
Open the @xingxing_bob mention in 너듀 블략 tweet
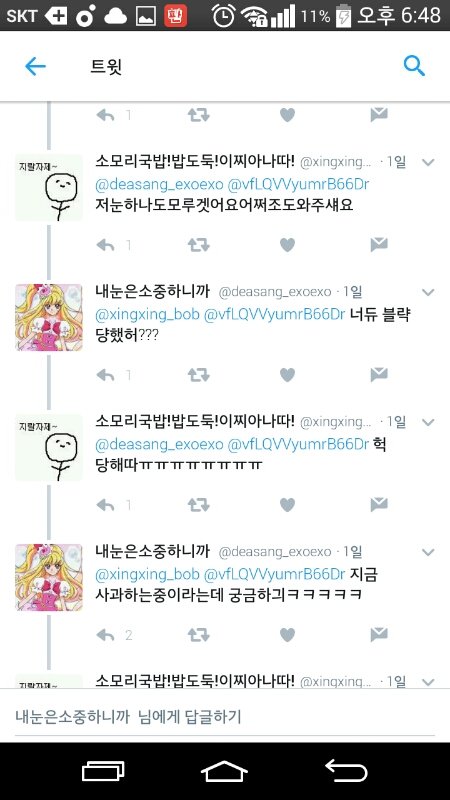point(147,315)
